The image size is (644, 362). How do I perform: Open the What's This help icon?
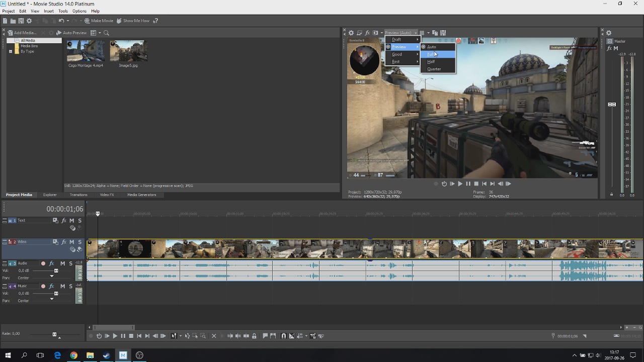click(x=155, y=21)
